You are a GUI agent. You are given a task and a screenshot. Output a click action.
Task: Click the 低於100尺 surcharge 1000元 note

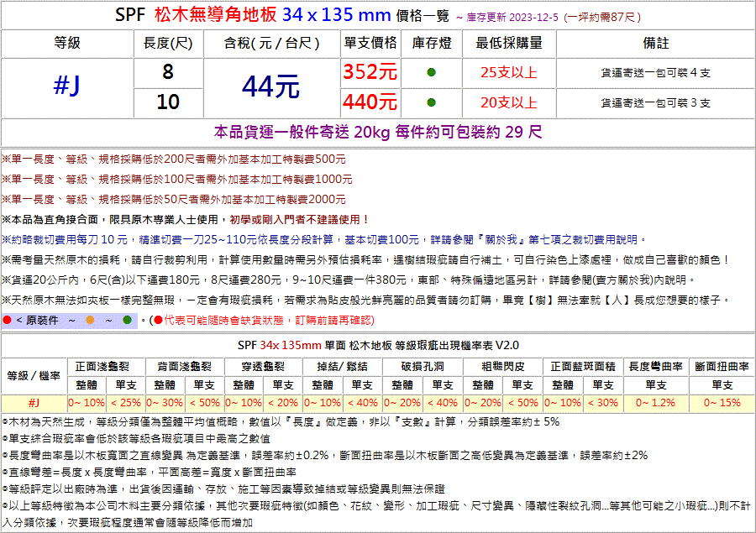click(177, 180)
